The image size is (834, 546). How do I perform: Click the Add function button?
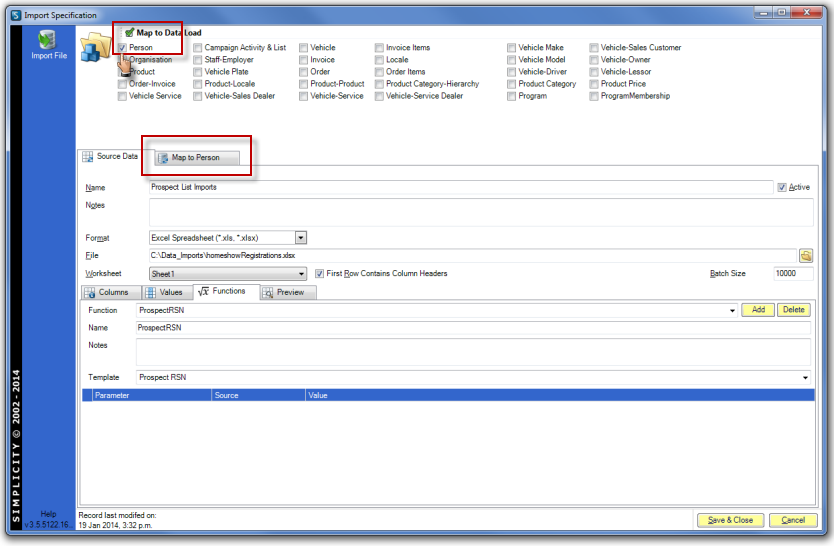[757, 310]
